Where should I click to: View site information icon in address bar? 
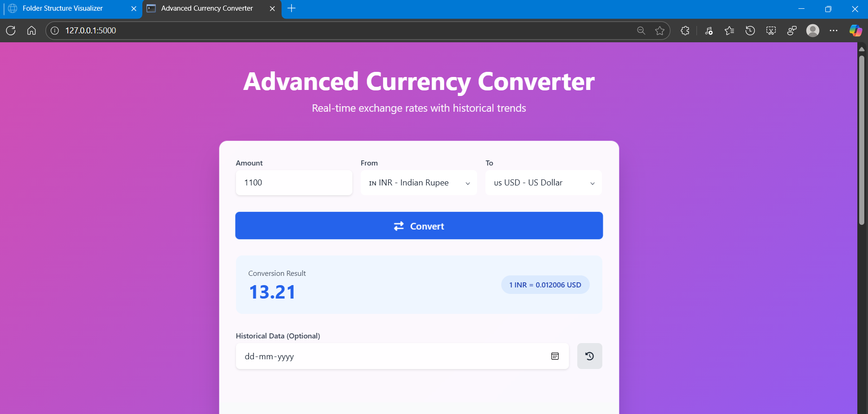point(55,31)
